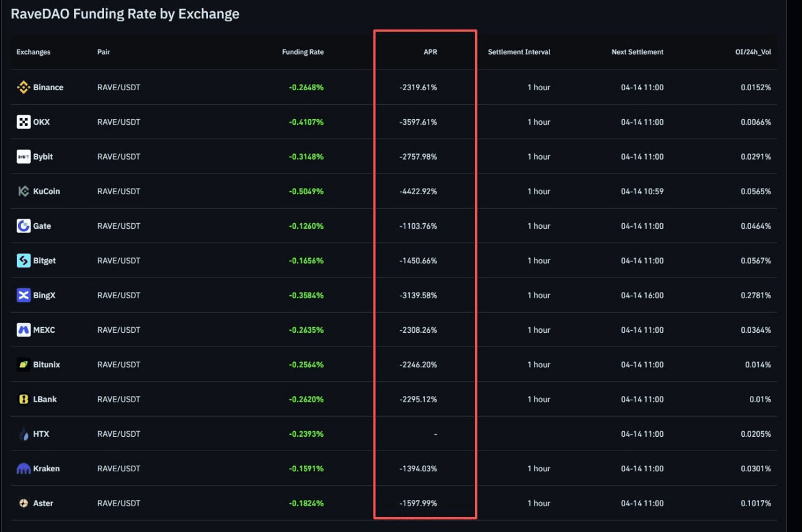This screenshot has width=802, height=532.
Task: Click the Bitget exchange logo icon
Action: point(23,261)
